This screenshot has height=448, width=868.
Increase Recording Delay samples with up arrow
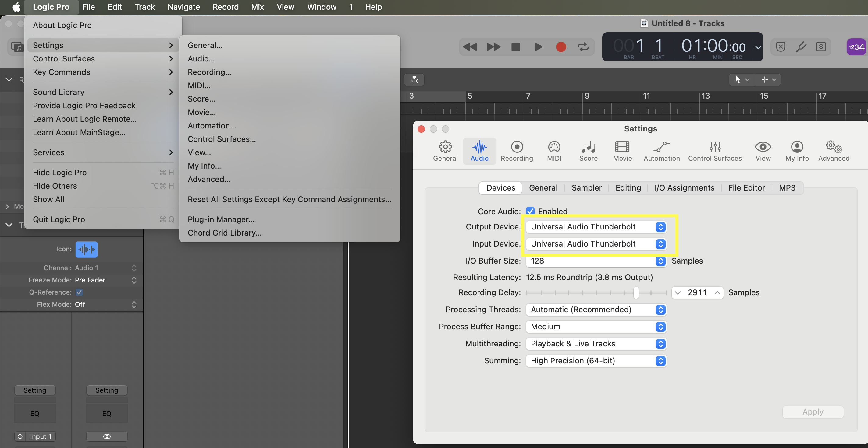tap(717, 292)
